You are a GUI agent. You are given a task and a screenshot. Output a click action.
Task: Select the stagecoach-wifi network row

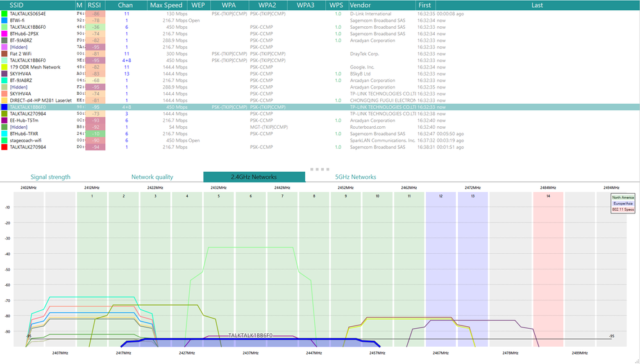click(320, 140)
